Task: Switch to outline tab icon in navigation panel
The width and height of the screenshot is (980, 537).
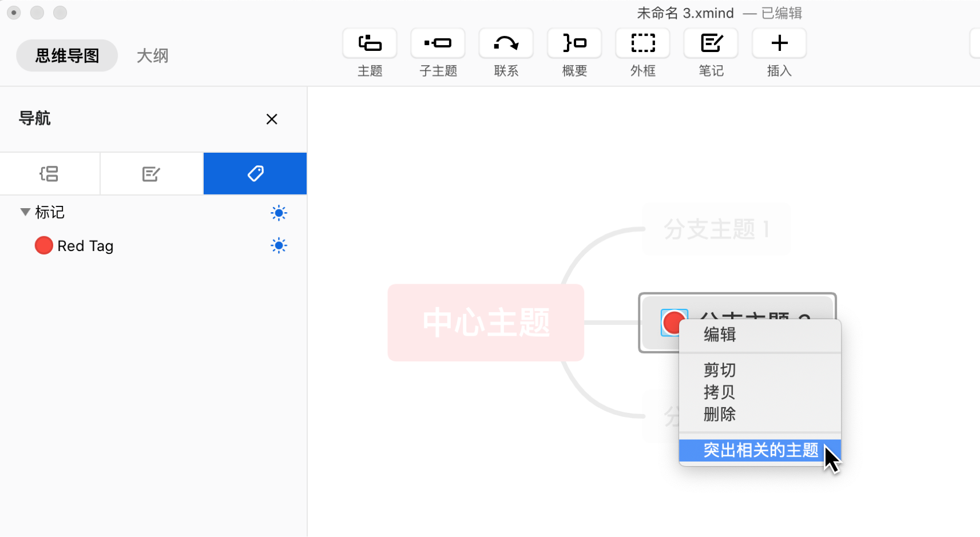Action: point(50,174)
